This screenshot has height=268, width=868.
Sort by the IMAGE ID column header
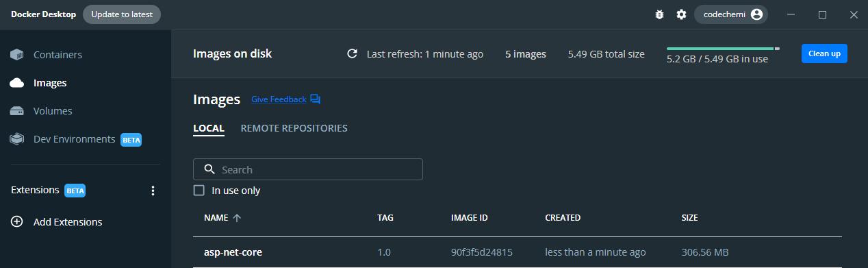pyautogui.click(x=470, y=218)
